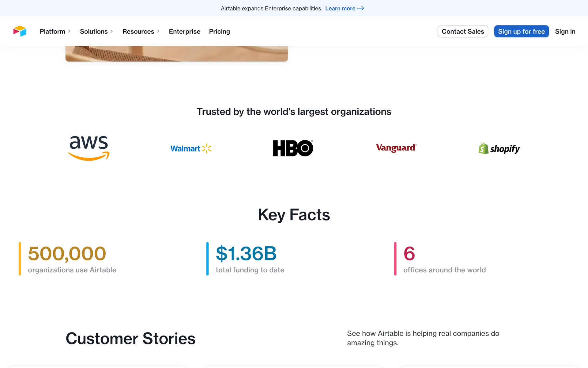
Task: Open the Pricing page
Action: pyautogui.click(x=219, y=31)
